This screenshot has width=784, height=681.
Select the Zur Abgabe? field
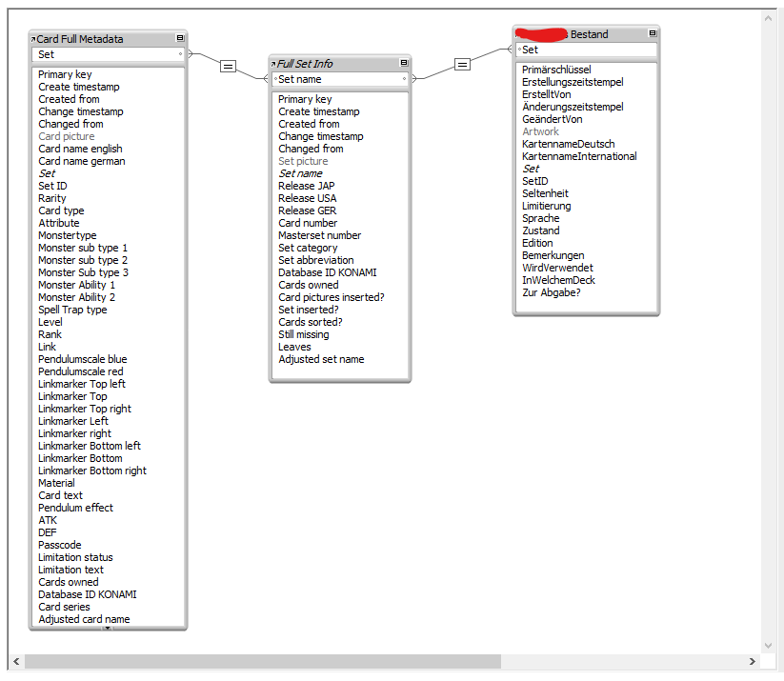click(x=552, y=292)
